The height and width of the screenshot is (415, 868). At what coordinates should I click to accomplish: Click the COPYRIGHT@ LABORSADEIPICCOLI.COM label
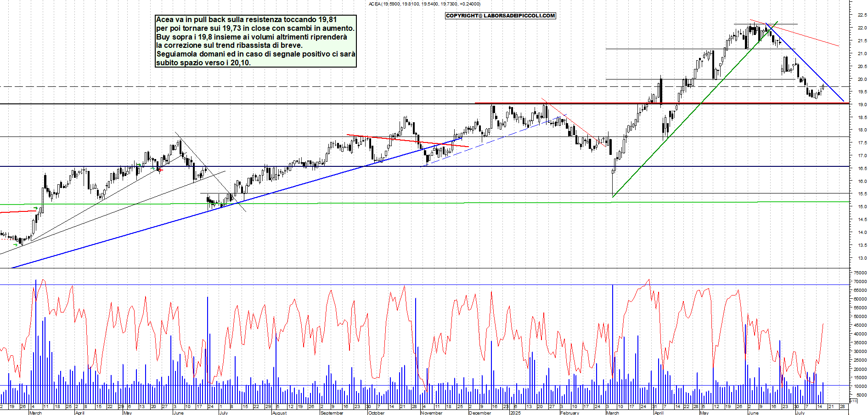(500, 16)
